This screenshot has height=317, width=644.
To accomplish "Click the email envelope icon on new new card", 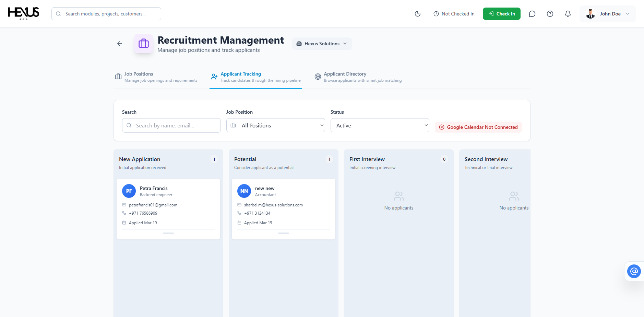I will click(239, 205).
